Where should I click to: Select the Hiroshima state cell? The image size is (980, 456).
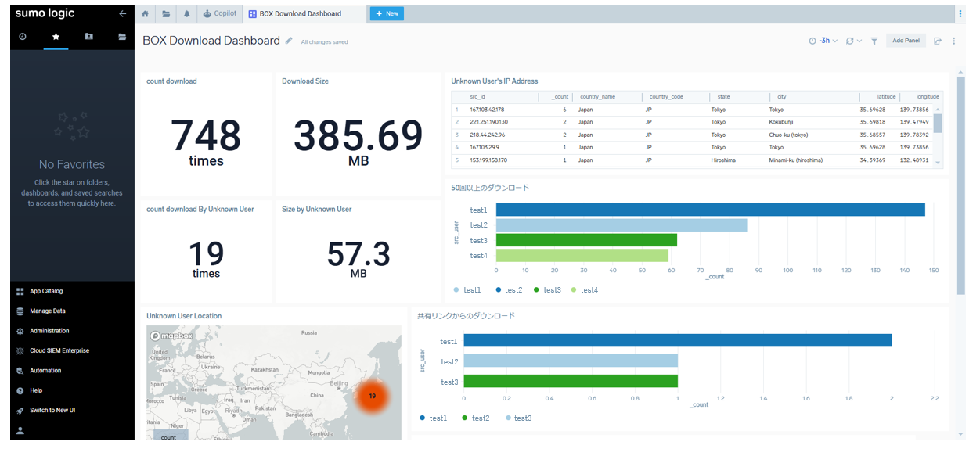725,160
